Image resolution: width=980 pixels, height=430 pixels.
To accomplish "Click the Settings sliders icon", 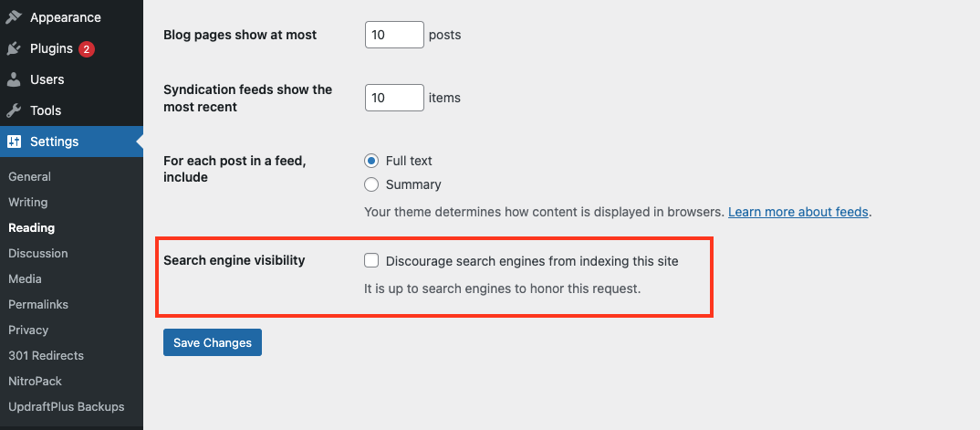I will pos(14,142).
